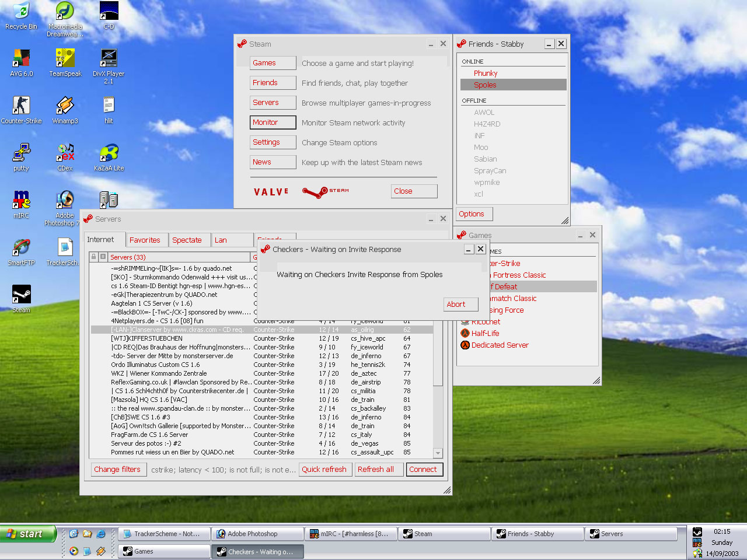Select offline friend AWOL
The image size is (747, 560).
pos(514,113)
